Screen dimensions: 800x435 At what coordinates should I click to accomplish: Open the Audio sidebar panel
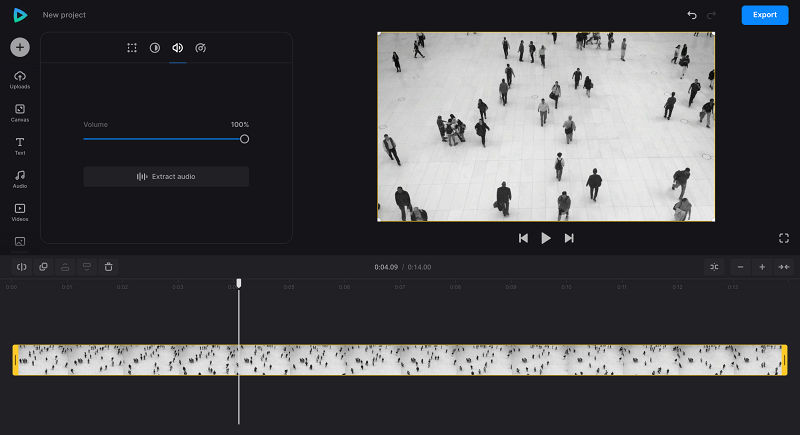pyautogui.click(x=20, y=179)
